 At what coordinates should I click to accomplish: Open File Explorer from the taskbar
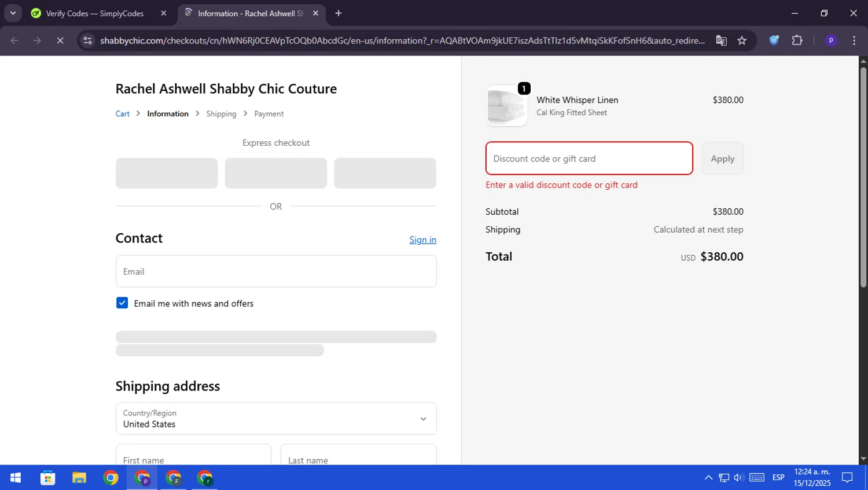tap(79, 478)
